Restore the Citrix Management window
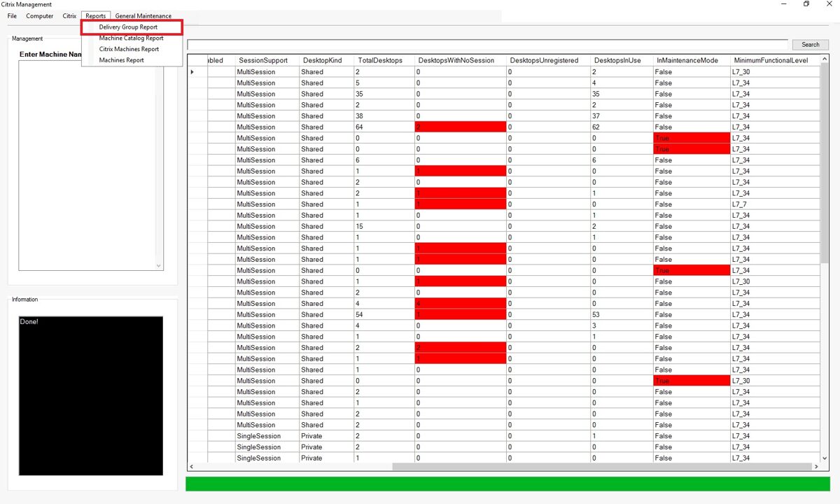Screen dimensions: 840x504 pyautogui.click(x=806, y=4)
